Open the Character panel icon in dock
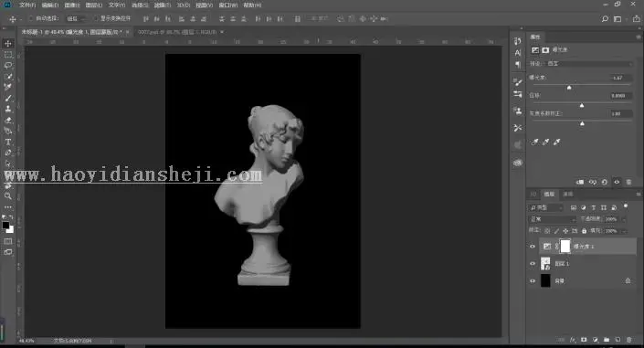 point(518,53)
